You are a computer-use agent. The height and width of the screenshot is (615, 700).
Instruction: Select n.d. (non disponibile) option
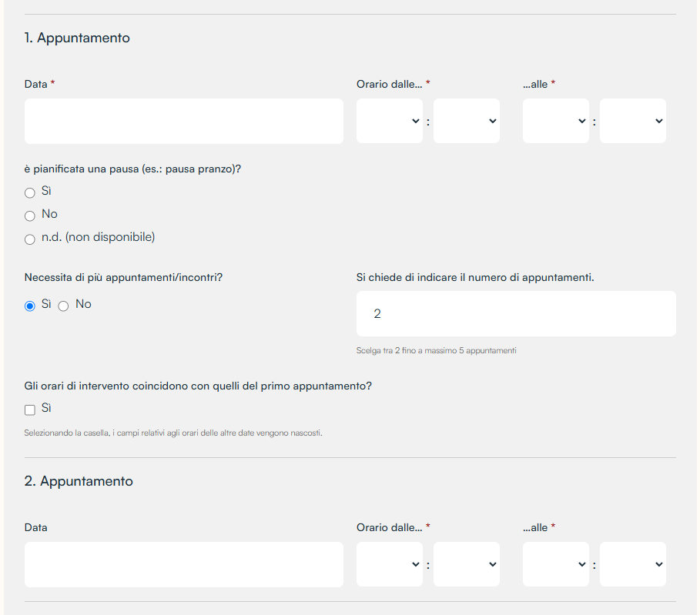coord(30,239)
